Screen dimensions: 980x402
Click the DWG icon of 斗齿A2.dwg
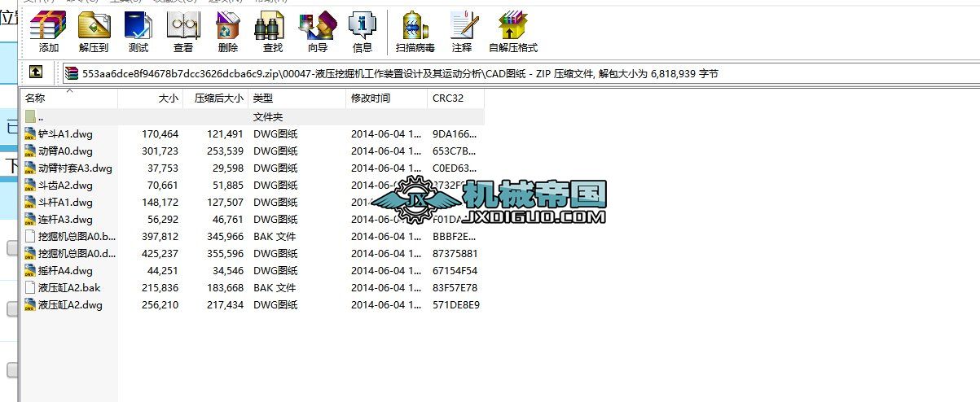(x=30, y=186)
